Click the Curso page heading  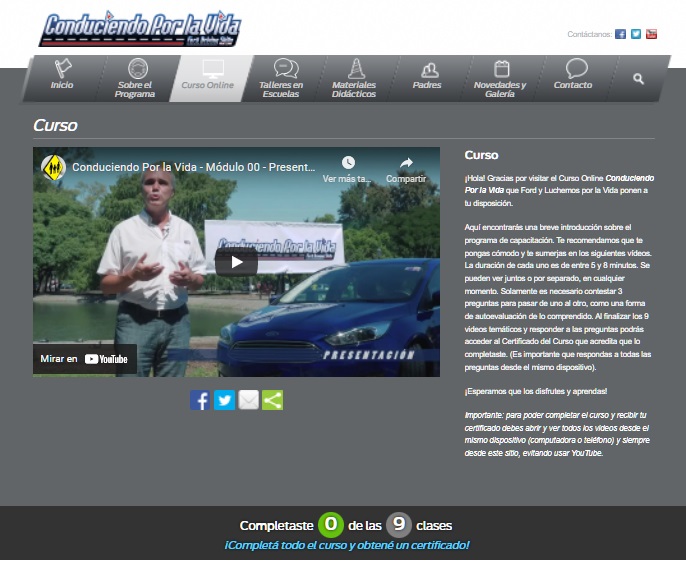click(55, 126)
